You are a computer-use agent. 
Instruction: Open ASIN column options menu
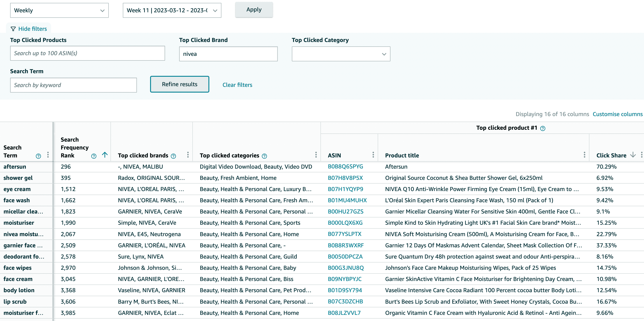click(x=373, y=155)
